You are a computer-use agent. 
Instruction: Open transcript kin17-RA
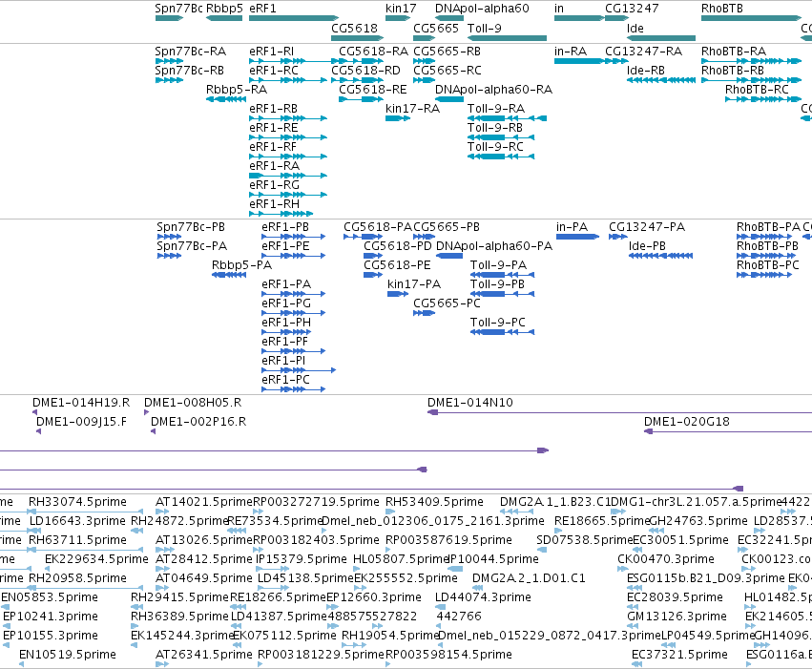click(413, 109)
